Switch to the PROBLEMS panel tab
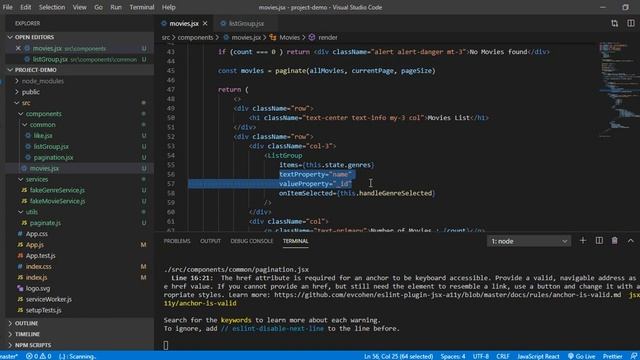 point(177,241)
